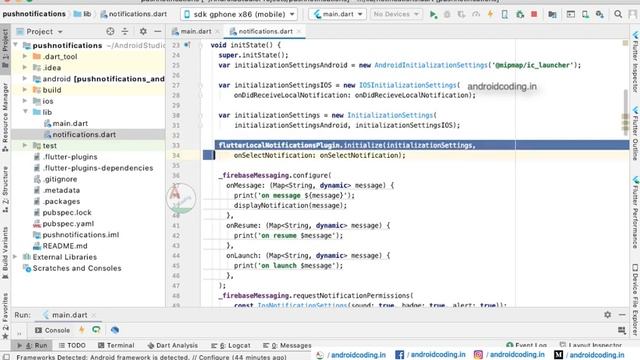Trigger Flutter hot reload lightning icon in toolbar
This screenshot has height=360, width=640.
[x=490, y=14]
